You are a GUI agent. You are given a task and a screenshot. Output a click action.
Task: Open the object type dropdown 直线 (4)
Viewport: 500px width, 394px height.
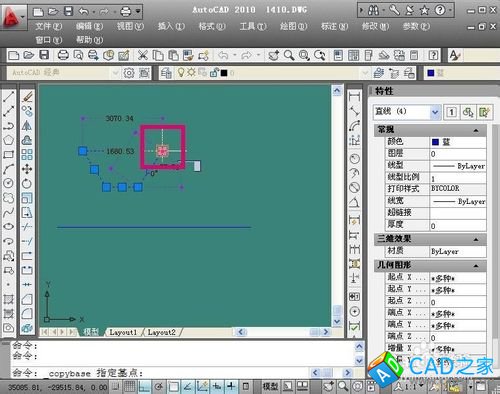[x=407, y=112]
